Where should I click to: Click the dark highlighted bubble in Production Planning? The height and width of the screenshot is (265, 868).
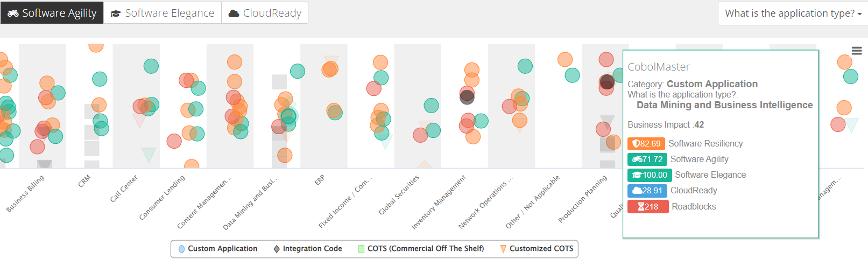(x=607, y=82)
